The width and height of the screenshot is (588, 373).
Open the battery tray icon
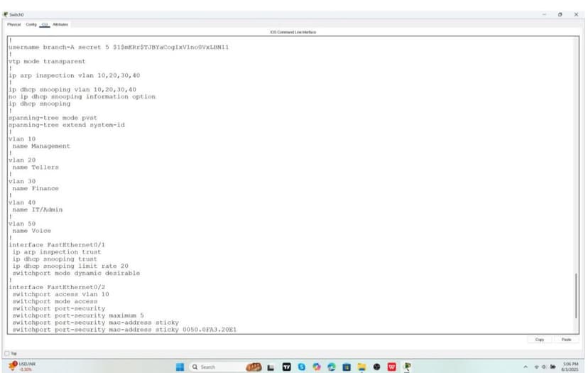coord(552,367)
